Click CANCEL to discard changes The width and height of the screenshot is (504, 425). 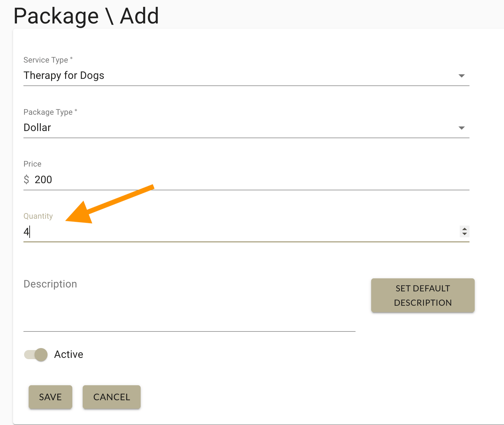(111, 397)
